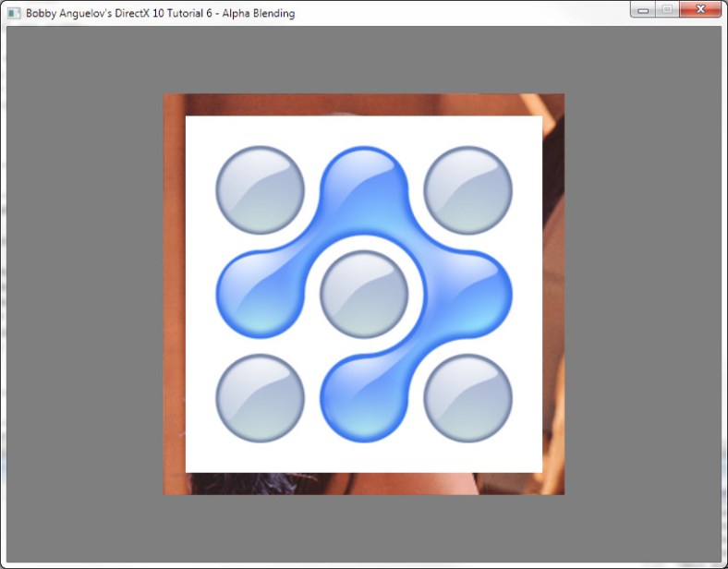Click the gray background right of the image

click(x=641, y=293)
